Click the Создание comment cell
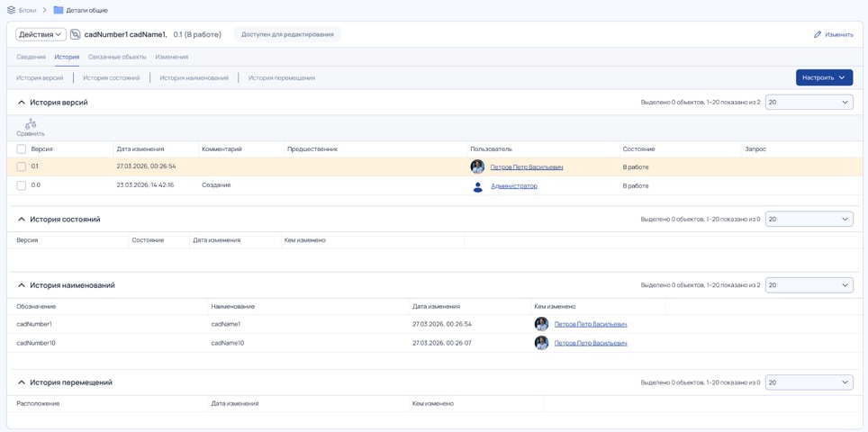 (x=216, y=185)
